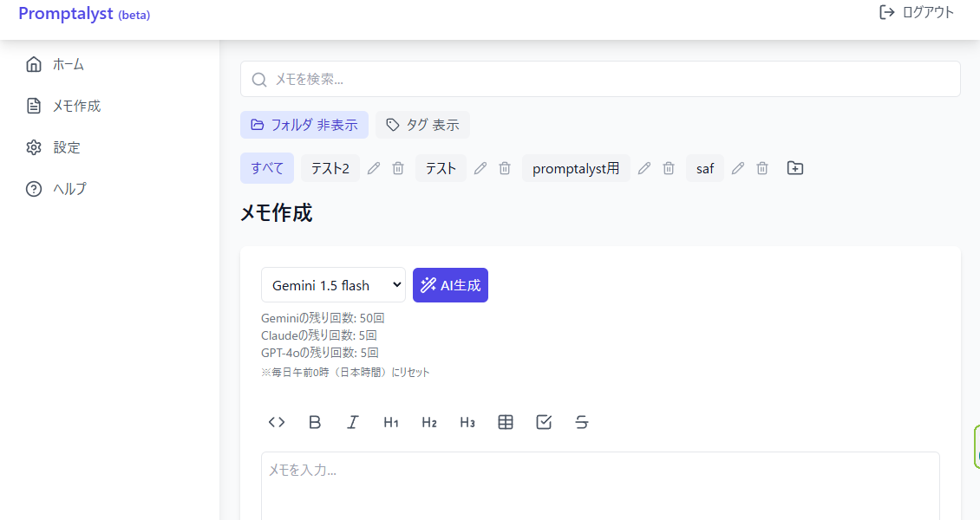The image size is (980, 520).
Task: Insert a checkbox list item icon
Action: pyautogui.click(x=544, y=422)
